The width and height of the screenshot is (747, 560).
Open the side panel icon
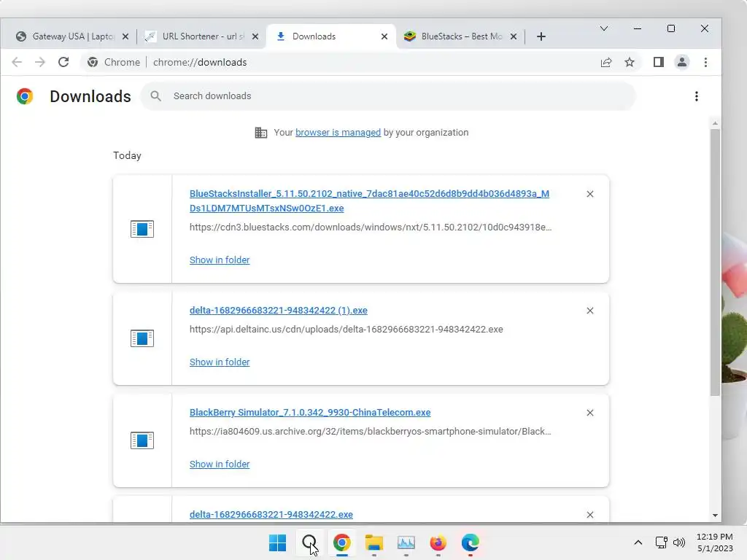coord(659,62)
